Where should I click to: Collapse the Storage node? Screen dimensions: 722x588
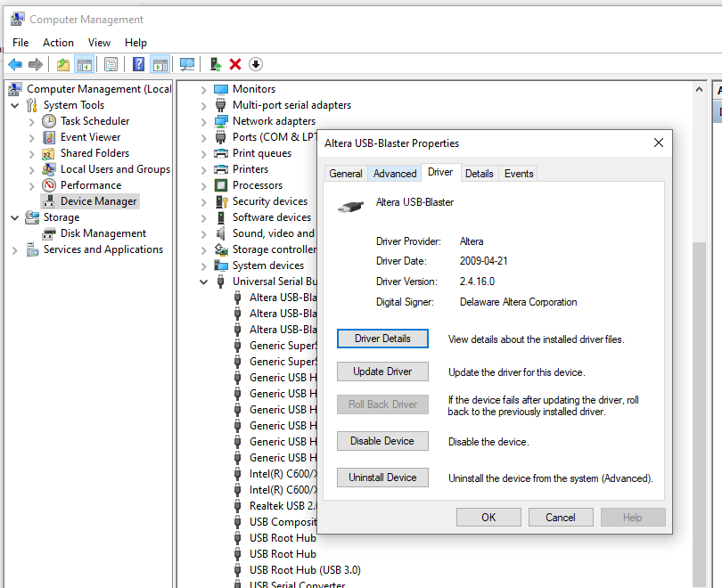15,217
